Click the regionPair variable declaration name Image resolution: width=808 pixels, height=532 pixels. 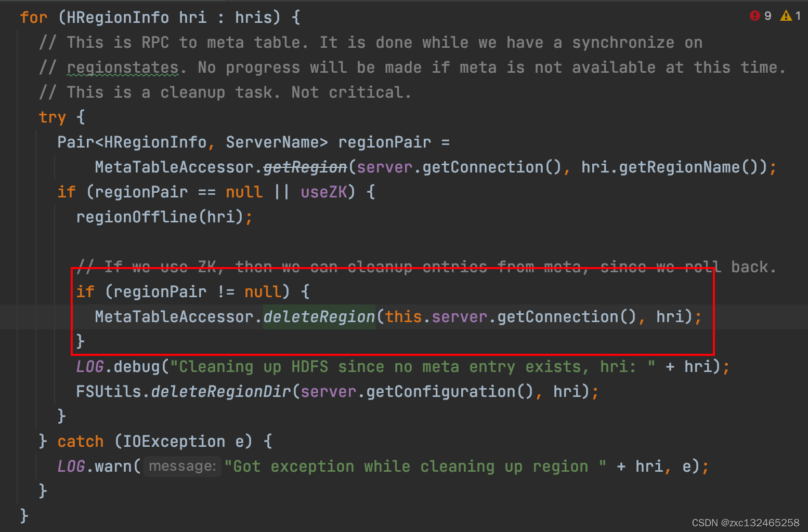pos(384,142)
